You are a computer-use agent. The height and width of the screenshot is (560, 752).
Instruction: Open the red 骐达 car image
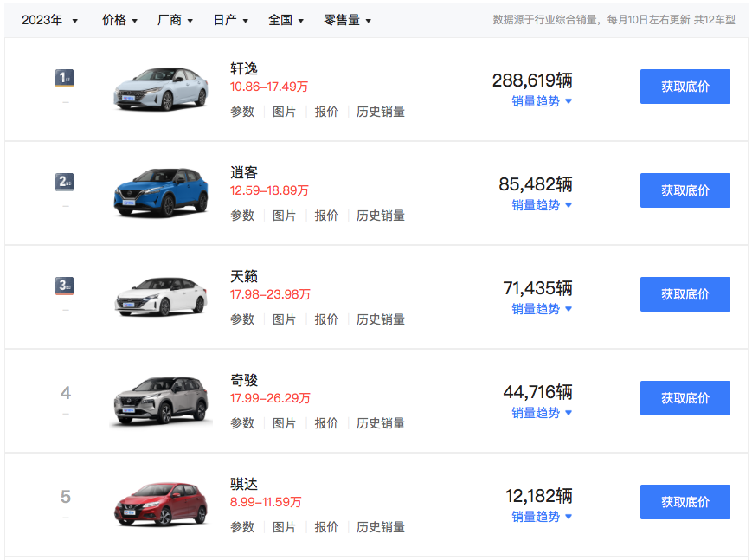[x=161, y=504]
